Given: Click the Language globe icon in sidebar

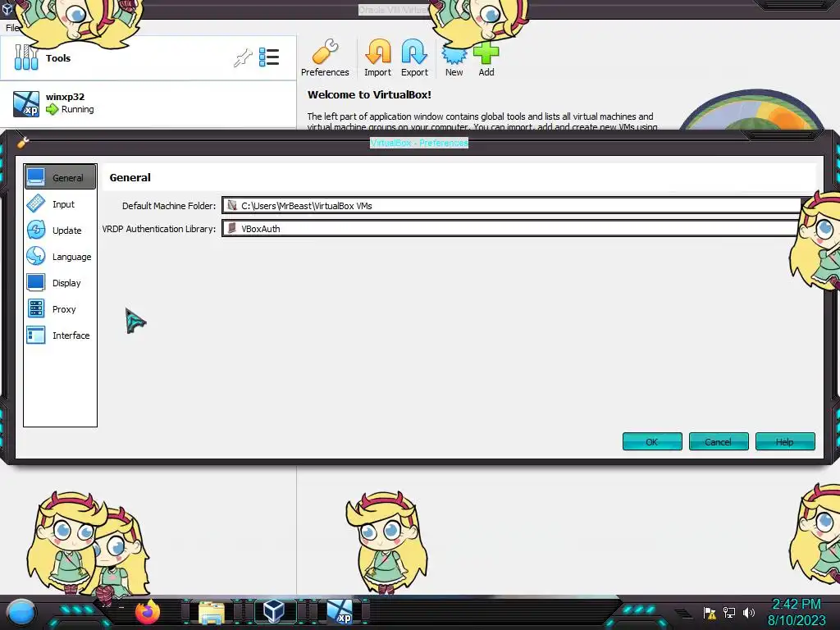Looking at the screenshot, I should coord(36,256).
